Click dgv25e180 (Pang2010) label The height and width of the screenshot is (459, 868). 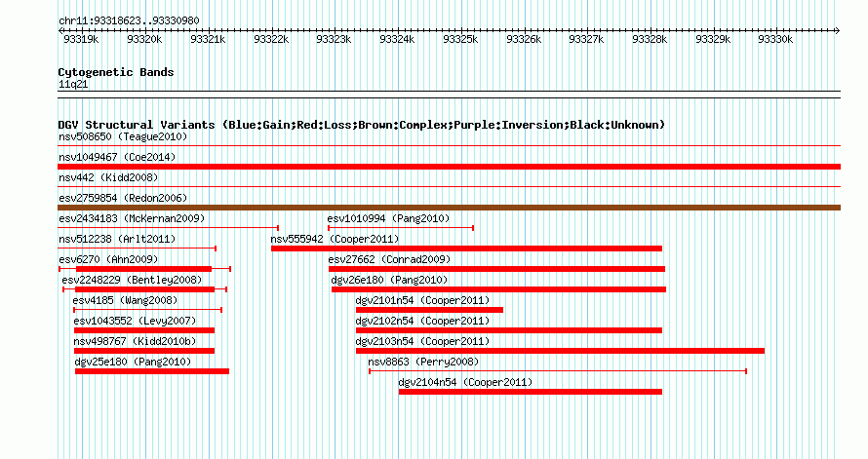pos(133,362)
